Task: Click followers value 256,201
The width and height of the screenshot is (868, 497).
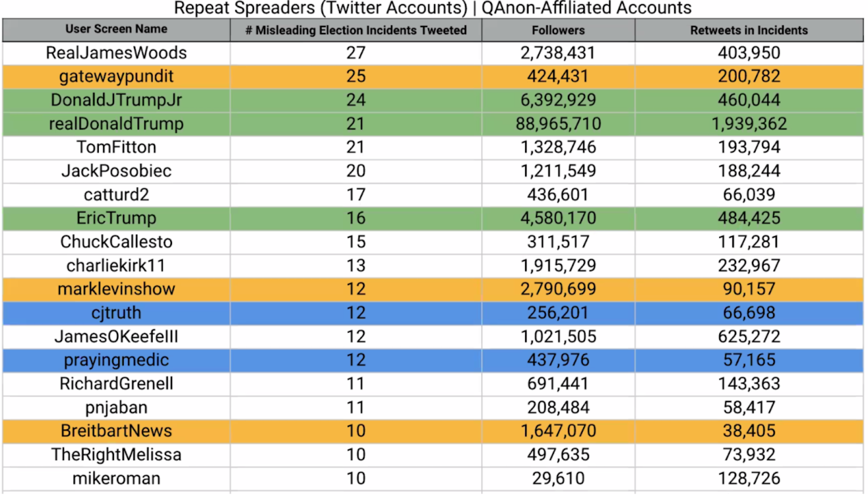Action: (558, 313)
